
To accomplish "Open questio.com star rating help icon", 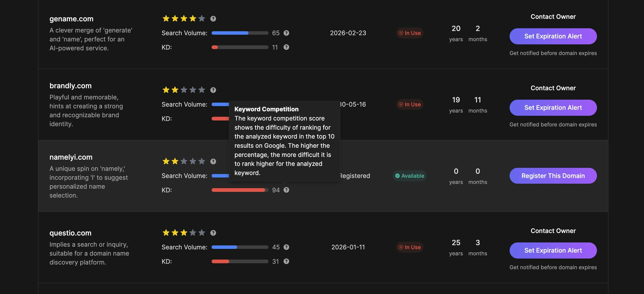I will tap(213, 233).
